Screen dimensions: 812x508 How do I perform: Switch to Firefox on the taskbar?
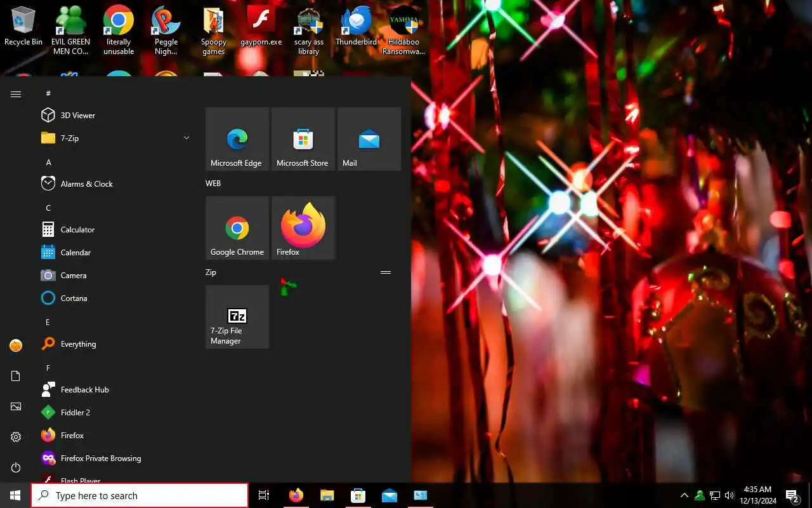[296, 495]
